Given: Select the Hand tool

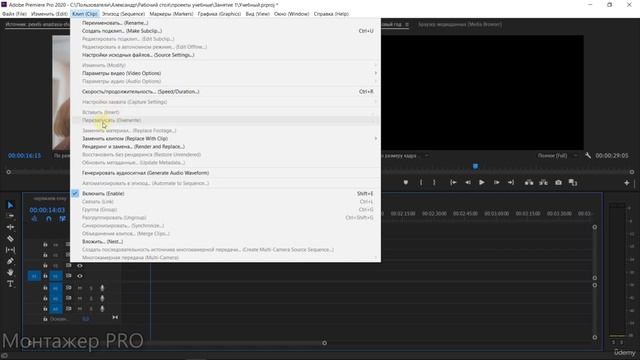Looking at the screenshot, I should pyautogui.click(x=10, y=272).
